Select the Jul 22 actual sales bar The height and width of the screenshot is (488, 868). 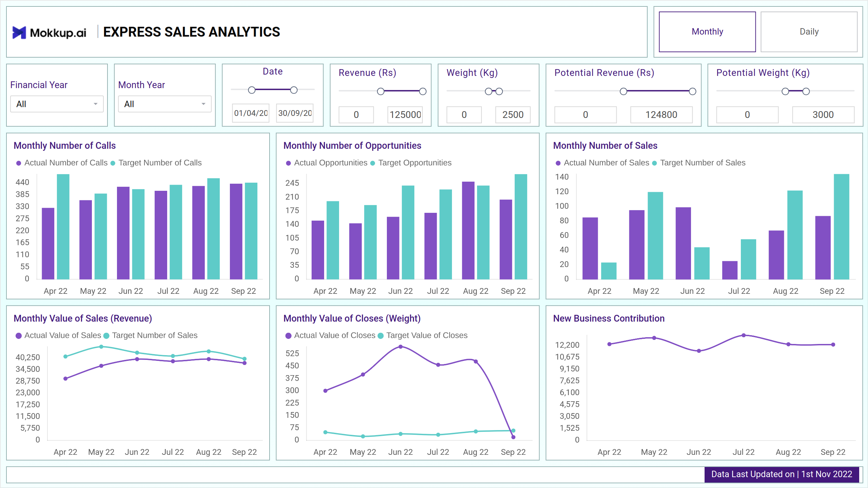[x=730, y=270]
